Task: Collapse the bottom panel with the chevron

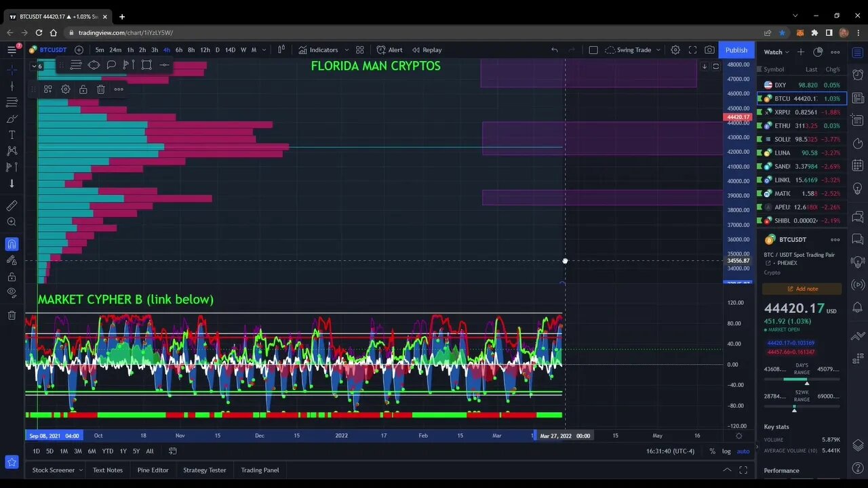Action: [727, 470]
